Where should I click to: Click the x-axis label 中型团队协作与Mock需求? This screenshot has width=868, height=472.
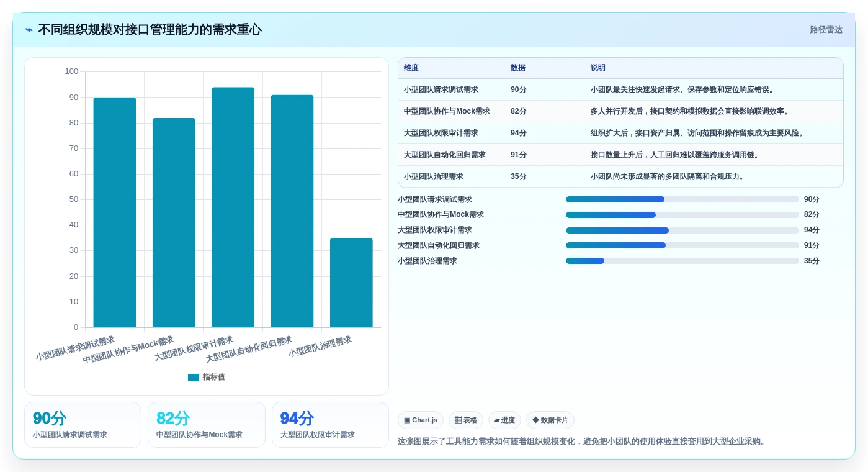tap(128, 350)
